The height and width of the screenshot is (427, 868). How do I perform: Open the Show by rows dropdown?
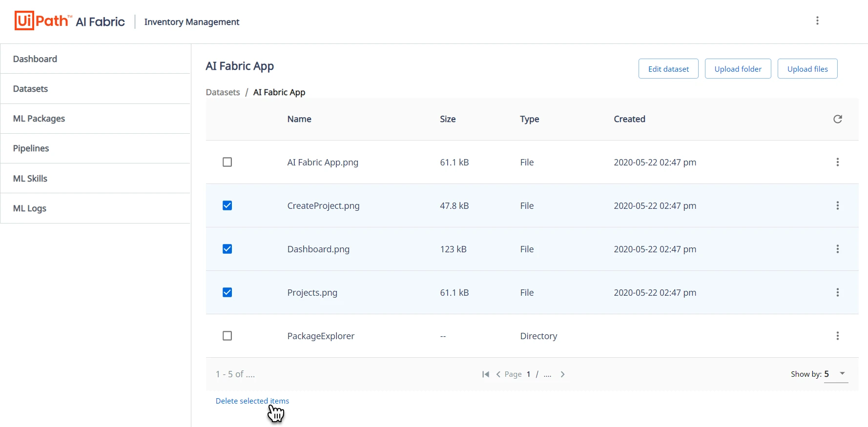coord(836,374)
